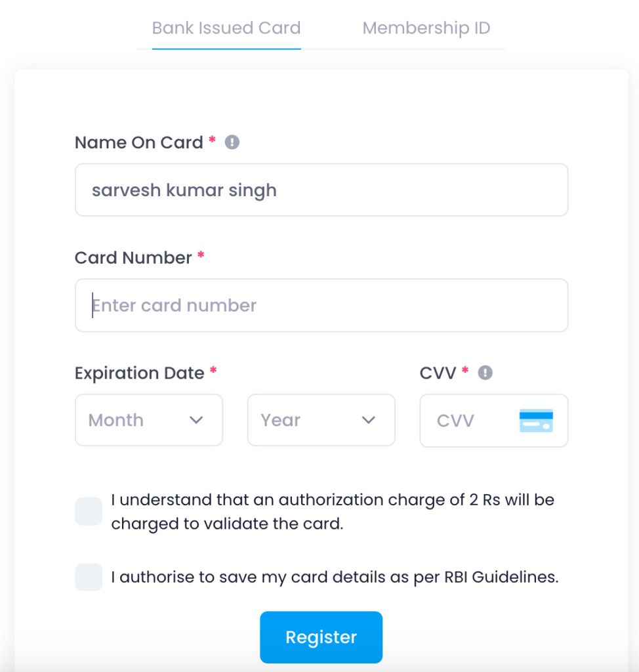Viewport: 639px width, 672px height.
Task: Focus the Name On Card input field
Action: click(321, 190)
